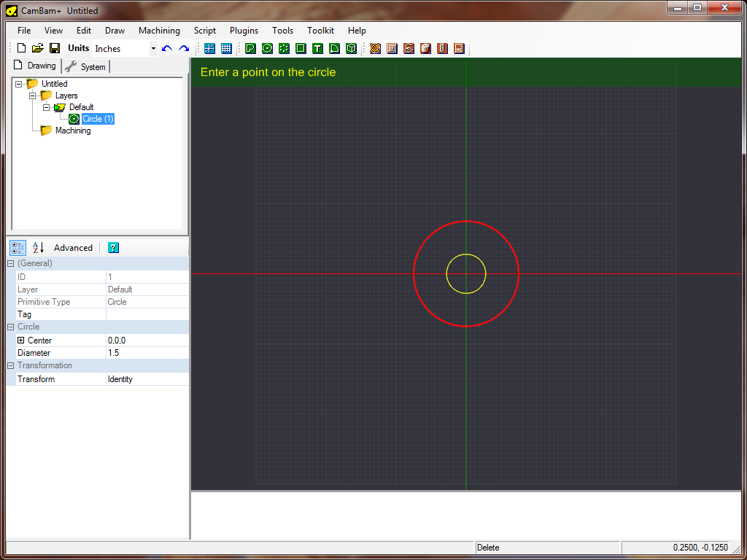Screen dimensions: 747x560
Task: Select the Rectangle drawing tool
Action: [x=301, y=48]
